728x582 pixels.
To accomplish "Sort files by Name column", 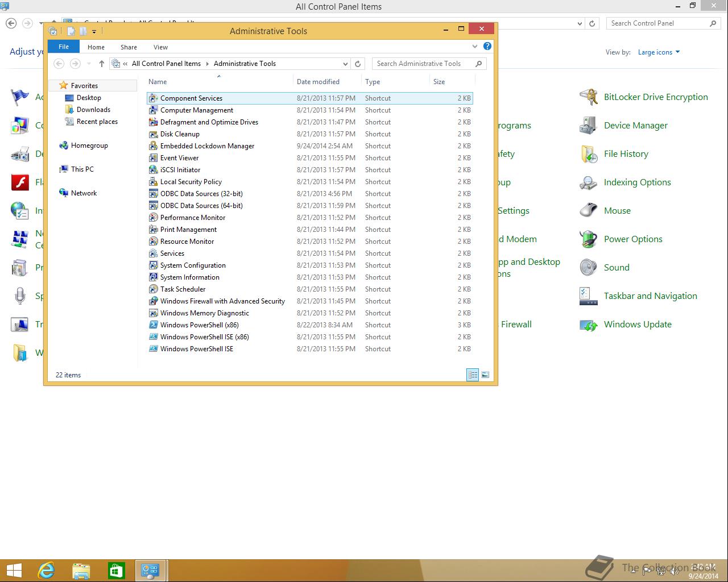I will point(220,82).
